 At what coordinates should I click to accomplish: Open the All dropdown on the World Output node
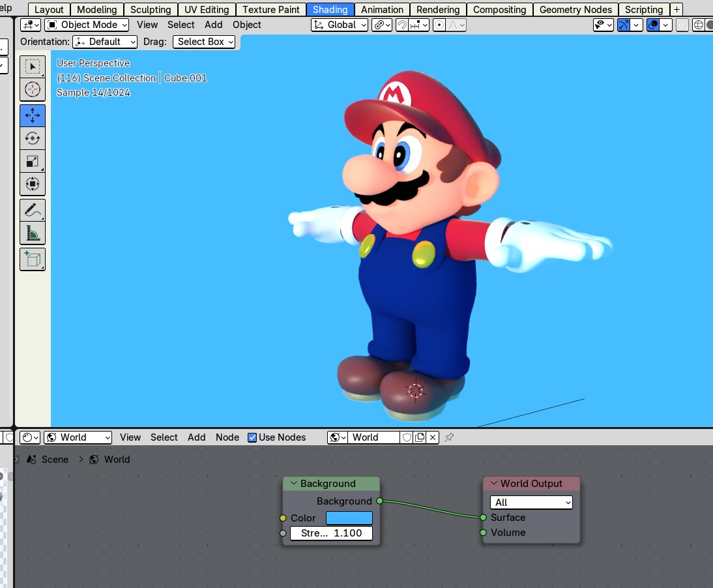coord(531,503)
